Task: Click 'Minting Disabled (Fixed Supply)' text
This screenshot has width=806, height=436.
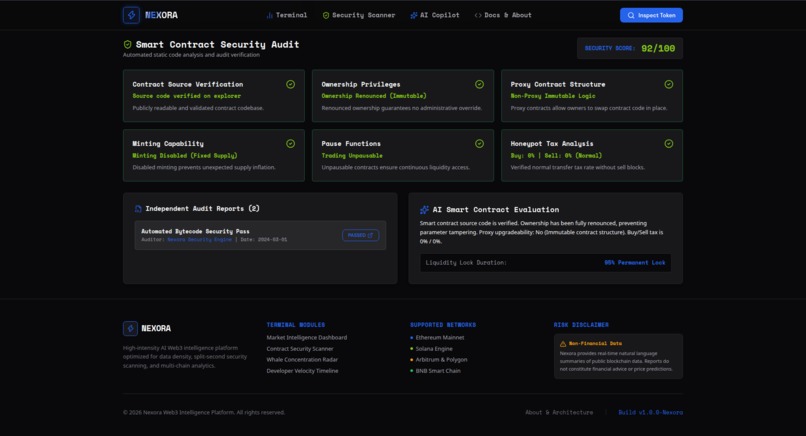Action: (x=185, y=156)
